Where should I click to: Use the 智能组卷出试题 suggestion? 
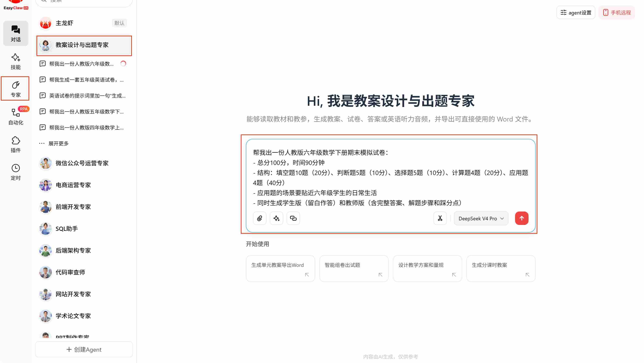[x=354, y=269]
